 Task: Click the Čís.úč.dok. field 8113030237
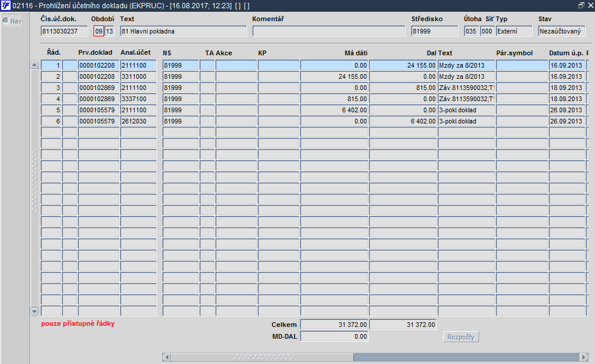(x=64, y=31)
